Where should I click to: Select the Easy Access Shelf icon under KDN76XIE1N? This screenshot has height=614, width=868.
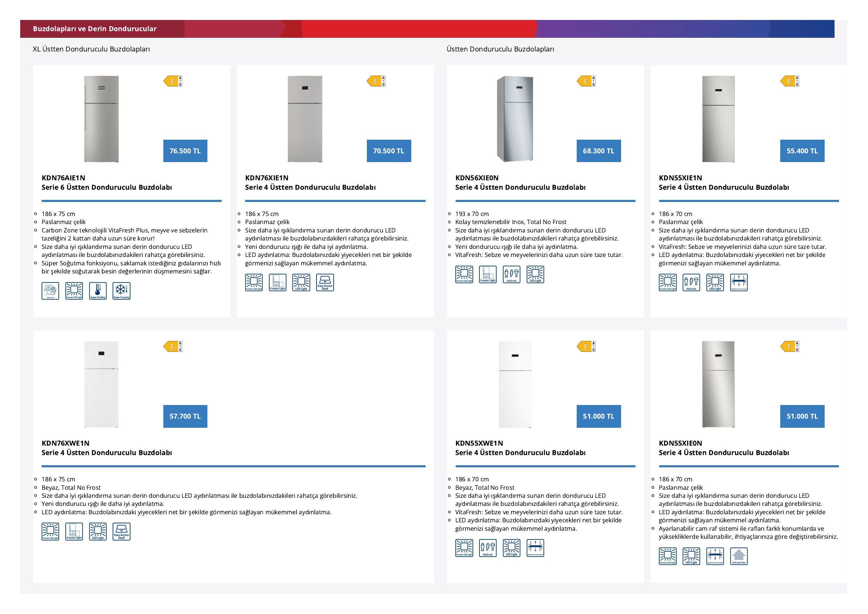(x=325, y=282)
